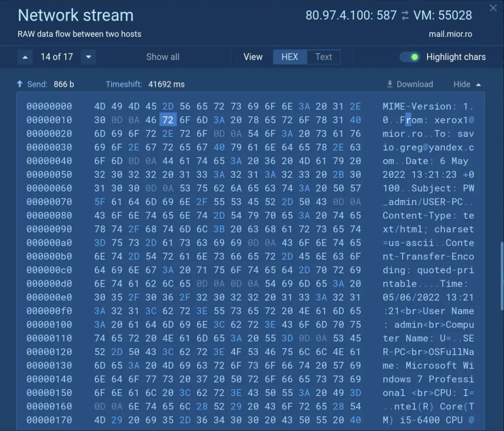This screenshot has height=431, width=504.
Task: Click ASCII text '_admin/USER-PC..'
Action: point(428,202)
